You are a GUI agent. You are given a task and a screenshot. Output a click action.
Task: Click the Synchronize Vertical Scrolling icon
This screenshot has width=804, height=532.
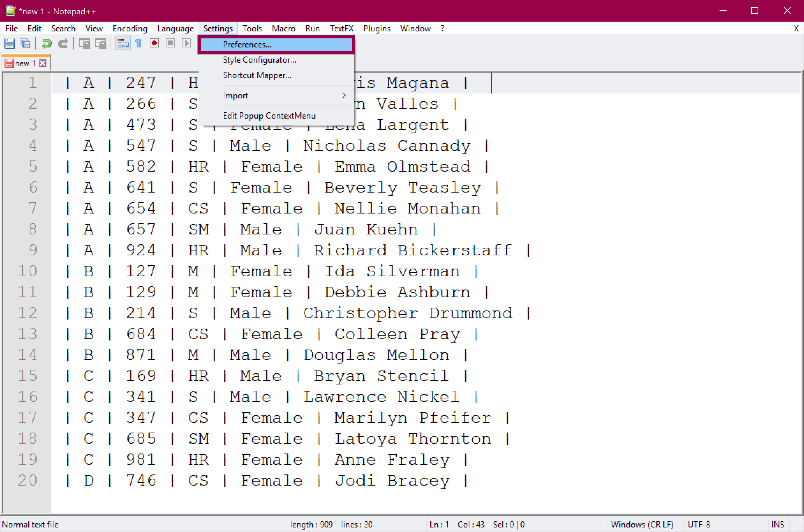tap(84, 43)
